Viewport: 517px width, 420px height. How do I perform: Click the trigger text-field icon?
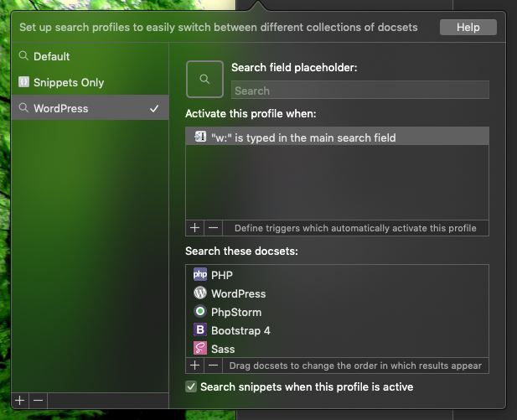200,137
